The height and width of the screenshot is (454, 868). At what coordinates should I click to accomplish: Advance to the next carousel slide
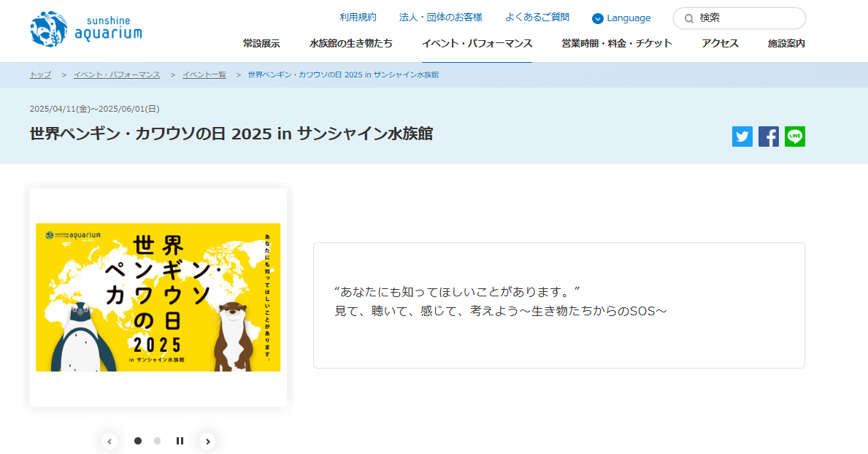207,441
